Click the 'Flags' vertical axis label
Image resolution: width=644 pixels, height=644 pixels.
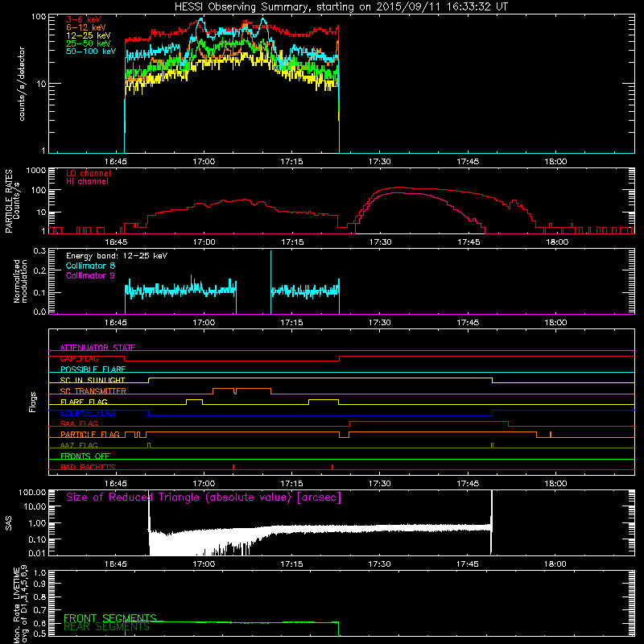33,402
